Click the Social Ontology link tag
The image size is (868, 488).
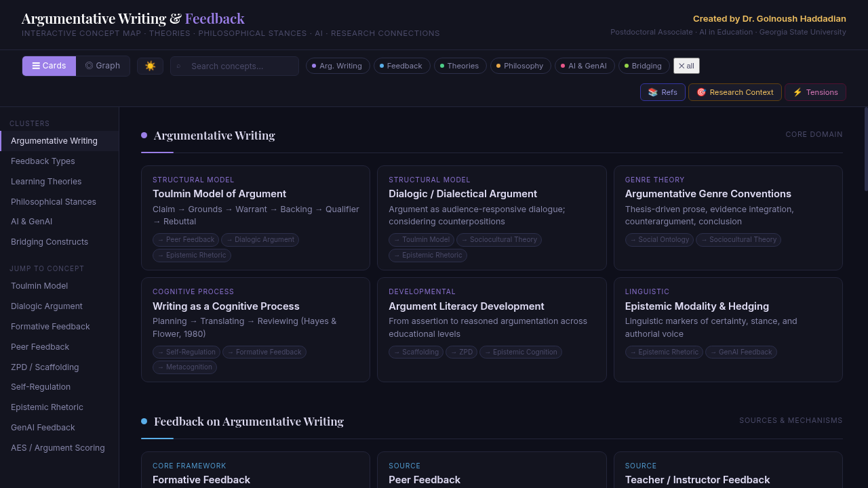[659, 239]
